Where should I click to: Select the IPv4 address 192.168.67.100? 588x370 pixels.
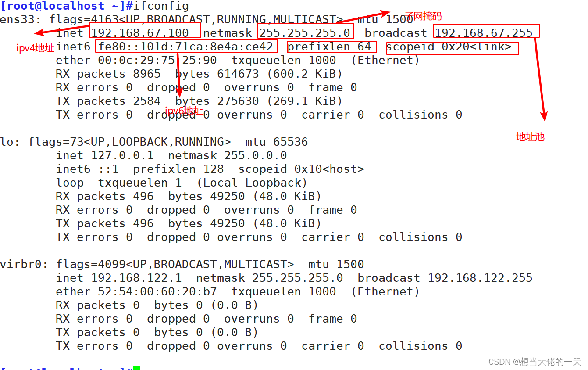(140, 33)
